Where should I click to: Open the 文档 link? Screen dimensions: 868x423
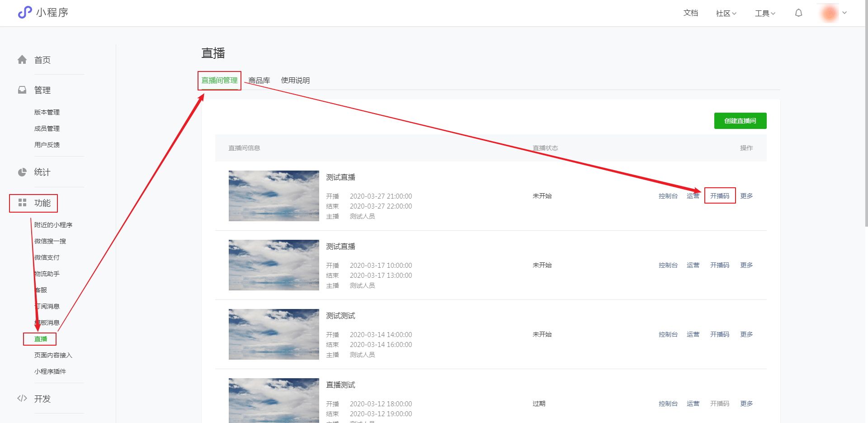point(690,13)
